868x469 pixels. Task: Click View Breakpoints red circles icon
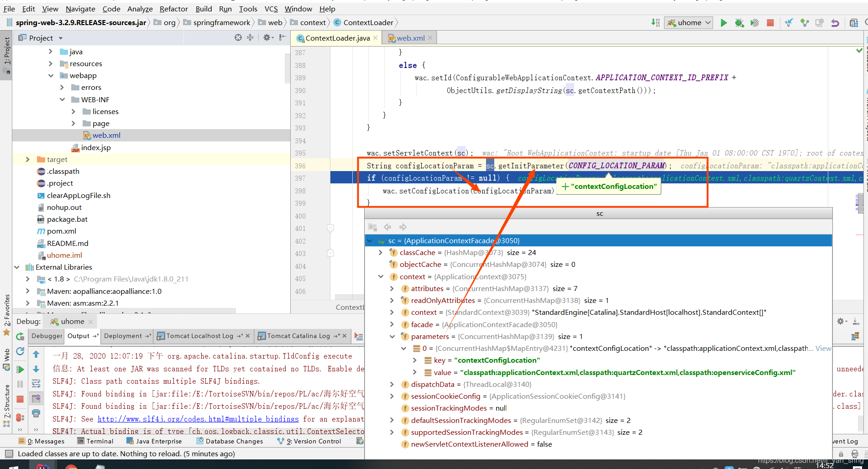click(x=20, y=417)
